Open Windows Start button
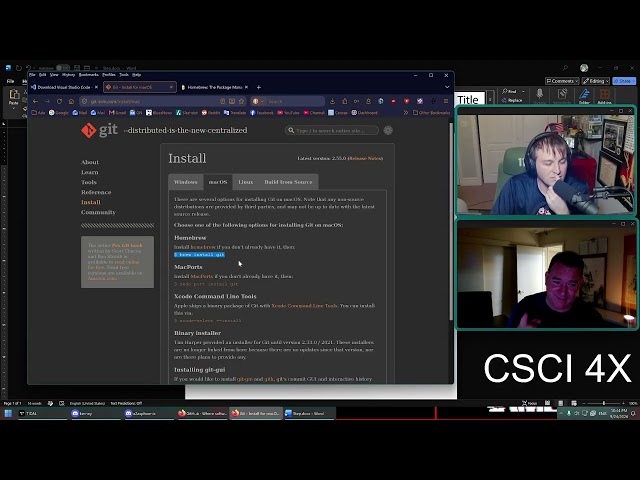 [8, 413]
